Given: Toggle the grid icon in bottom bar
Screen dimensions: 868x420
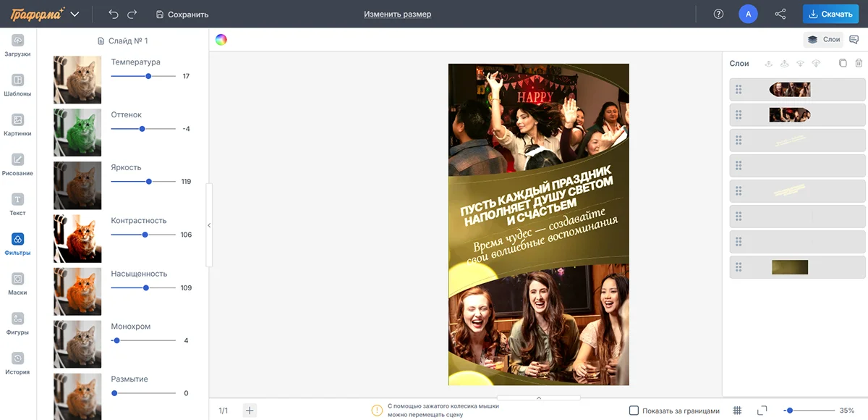Looking at the screenshot, I should tap(737, 411).
